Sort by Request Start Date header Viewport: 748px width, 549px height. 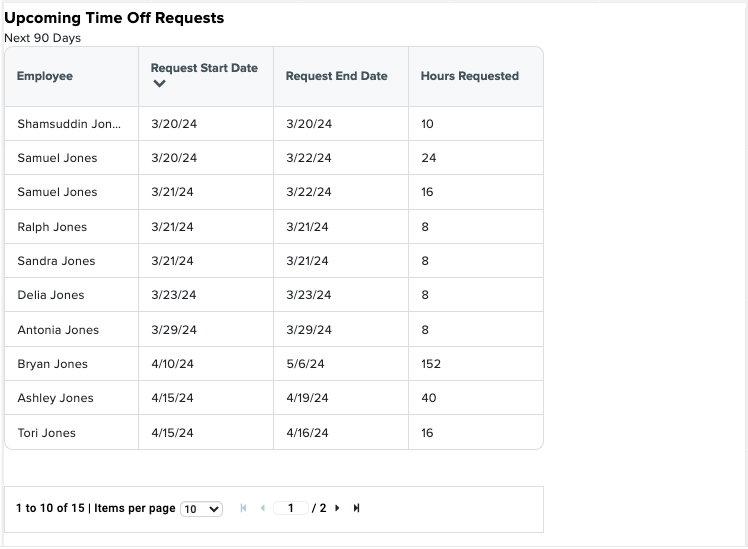(204, 68)
